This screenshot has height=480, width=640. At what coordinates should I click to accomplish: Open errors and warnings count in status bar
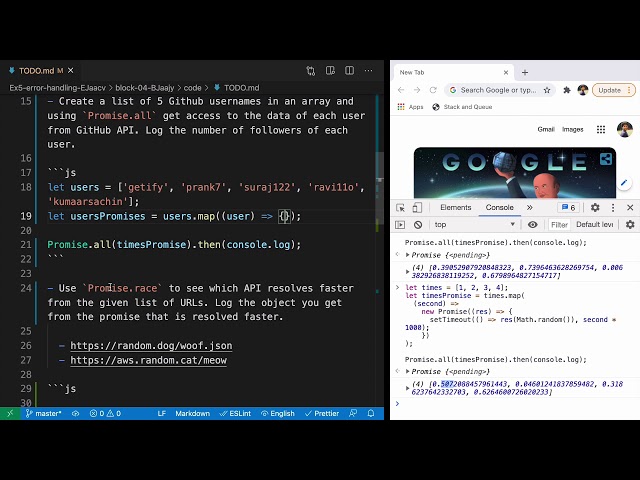[x=105, y=413]
